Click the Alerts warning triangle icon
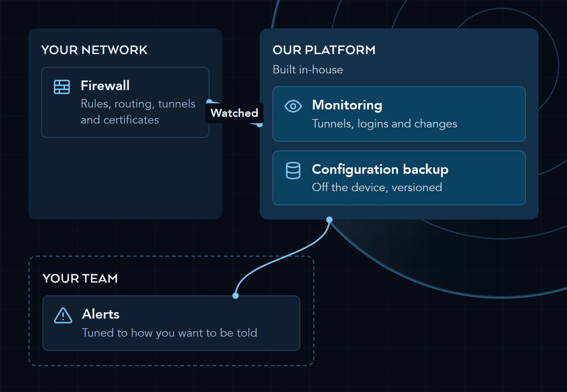The image size is (567, 392). (x=63, y=315)
